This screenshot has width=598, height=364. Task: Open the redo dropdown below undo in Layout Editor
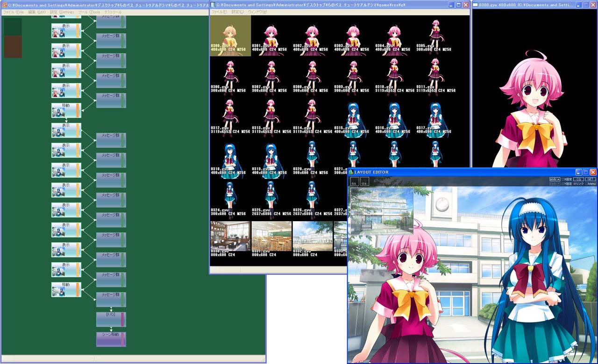(x=555, y=184)
